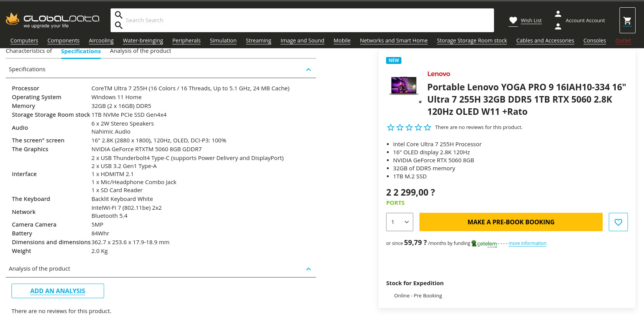Click the fifth rating star
This screenshot has width=644, height=315.
pyautogui.click(x=427, y=127)
